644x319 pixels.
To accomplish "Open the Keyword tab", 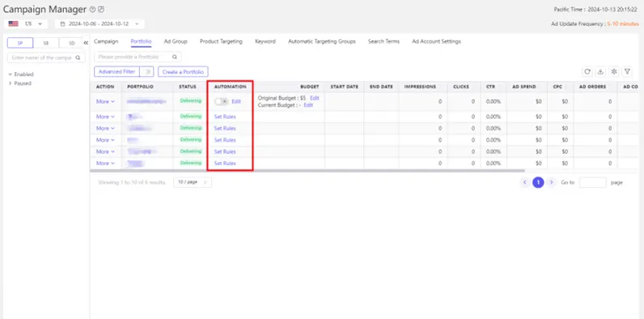I will (x=265, y=41).
